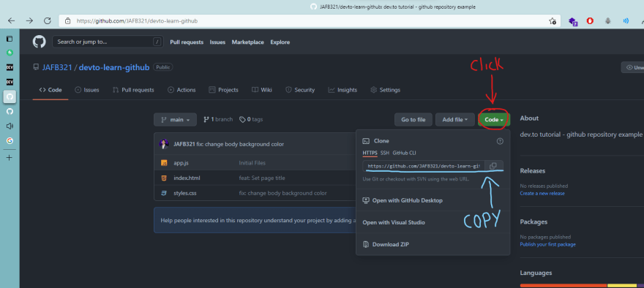The height and width of the screenshot is (288, 644).
Task: Select the SSH clone tab
Action: coord(384,153)
